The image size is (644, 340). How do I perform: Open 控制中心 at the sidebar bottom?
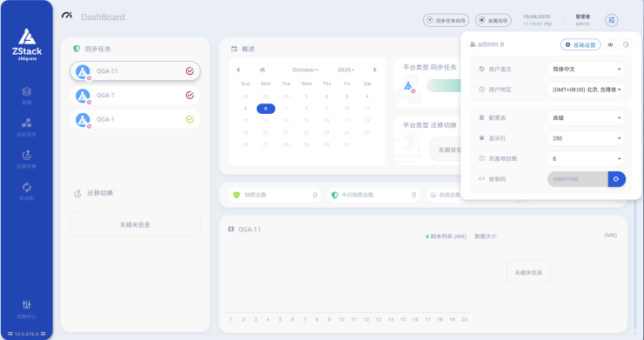(27, 310)
